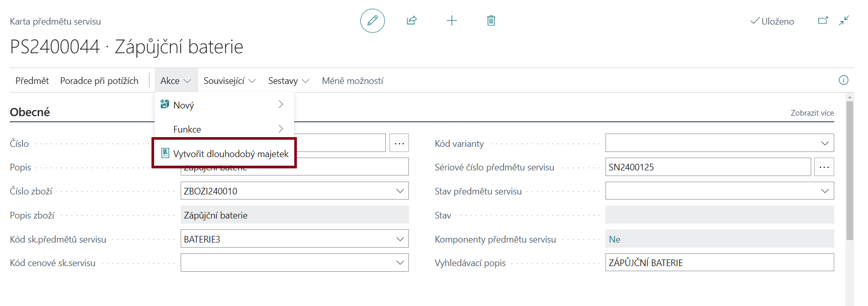The width and height of the screenshot is (868, 306).
Task: Click icon beside Nový menu entry
Action: [x=165, y=104]
